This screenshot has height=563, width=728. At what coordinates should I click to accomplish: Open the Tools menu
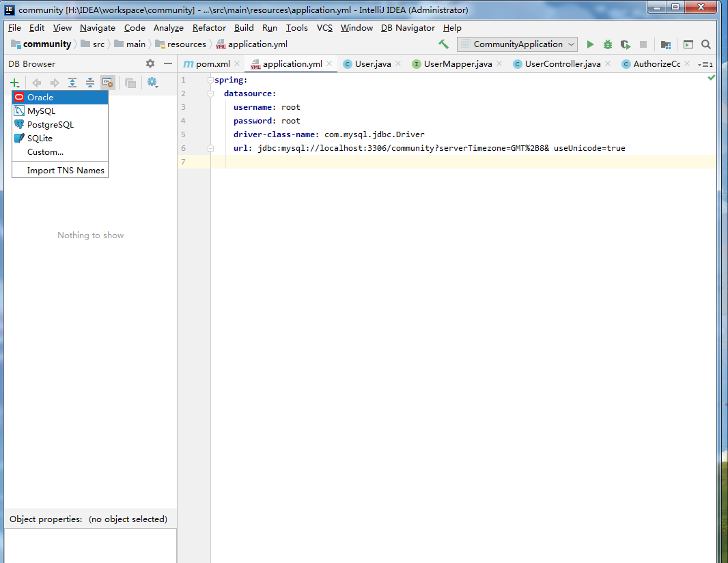click(296, 28)
